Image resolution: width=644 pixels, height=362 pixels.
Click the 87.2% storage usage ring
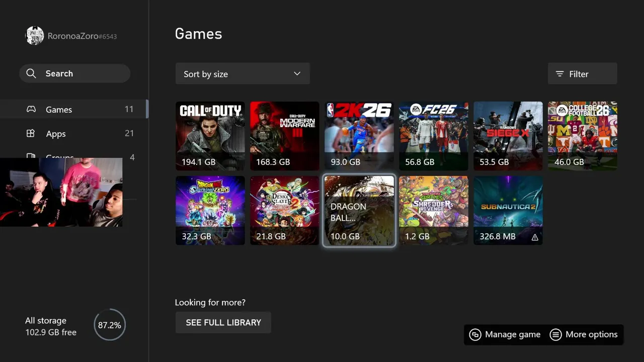(x=110, y=325)
